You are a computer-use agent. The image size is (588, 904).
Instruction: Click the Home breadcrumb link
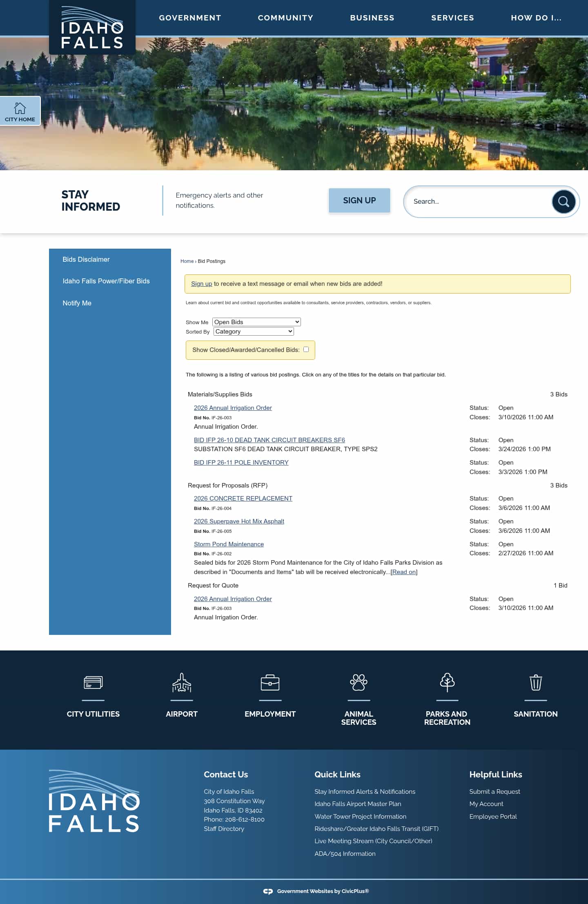187,261
